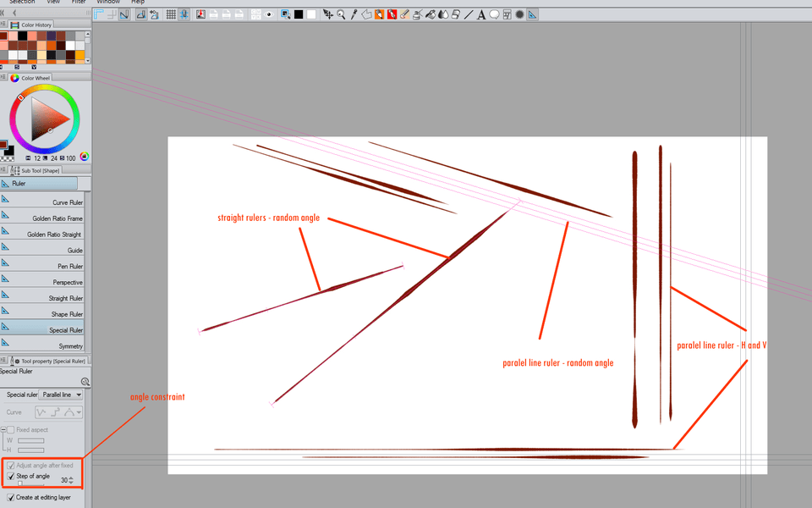
Task: Click the Eyedropper tool icon
Action: pyautogui.click(x=354, y=14)
